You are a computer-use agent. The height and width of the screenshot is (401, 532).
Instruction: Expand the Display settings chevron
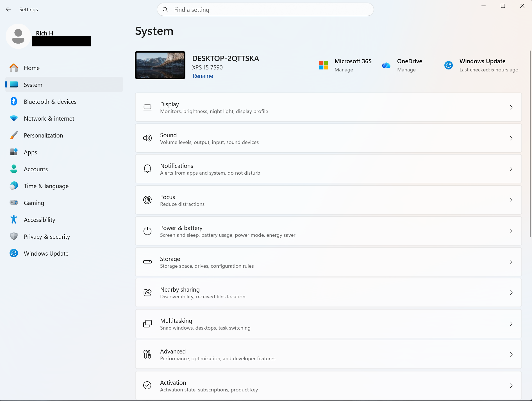(511, 107)
